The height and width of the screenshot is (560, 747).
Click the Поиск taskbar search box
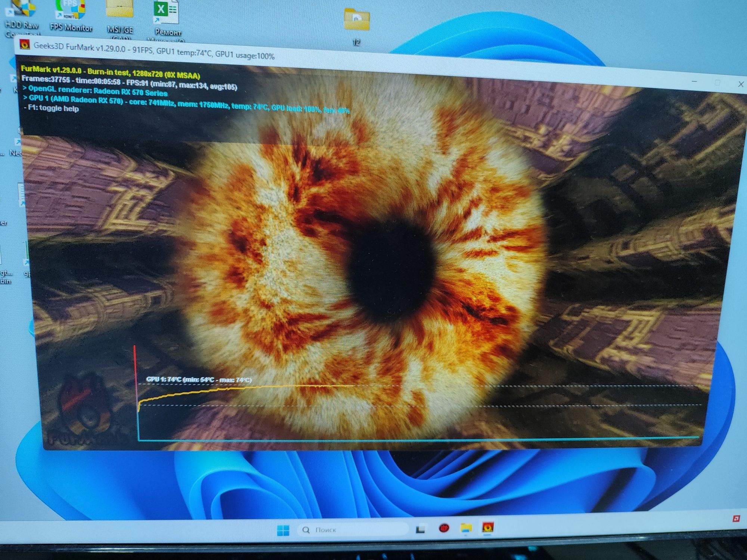tap(353, 529)
